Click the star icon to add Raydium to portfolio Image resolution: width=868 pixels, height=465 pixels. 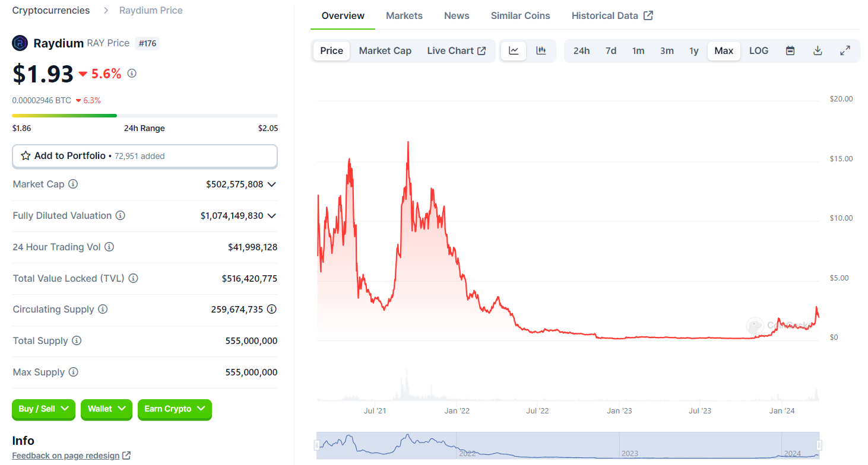[25, 155]
